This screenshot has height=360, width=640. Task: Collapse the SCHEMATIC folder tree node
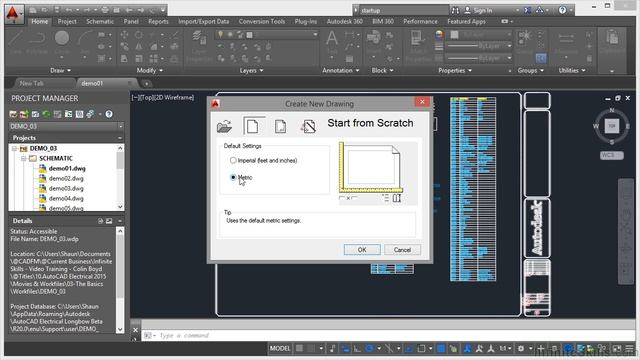24,158
